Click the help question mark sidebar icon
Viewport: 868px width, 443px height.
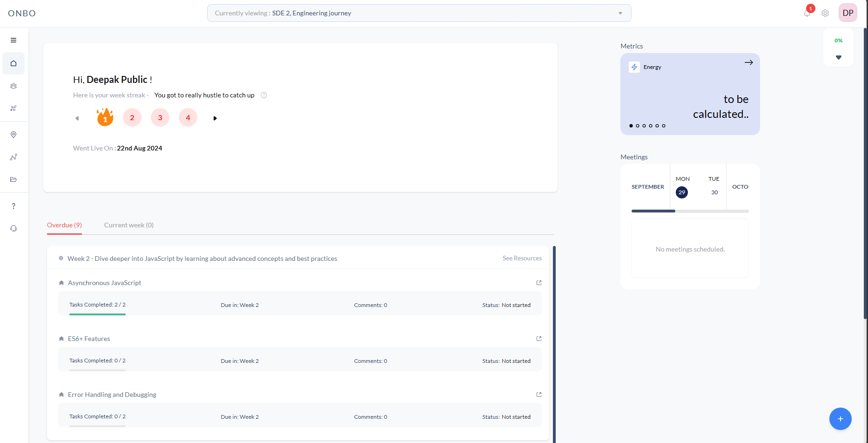(x=13, y=206)
